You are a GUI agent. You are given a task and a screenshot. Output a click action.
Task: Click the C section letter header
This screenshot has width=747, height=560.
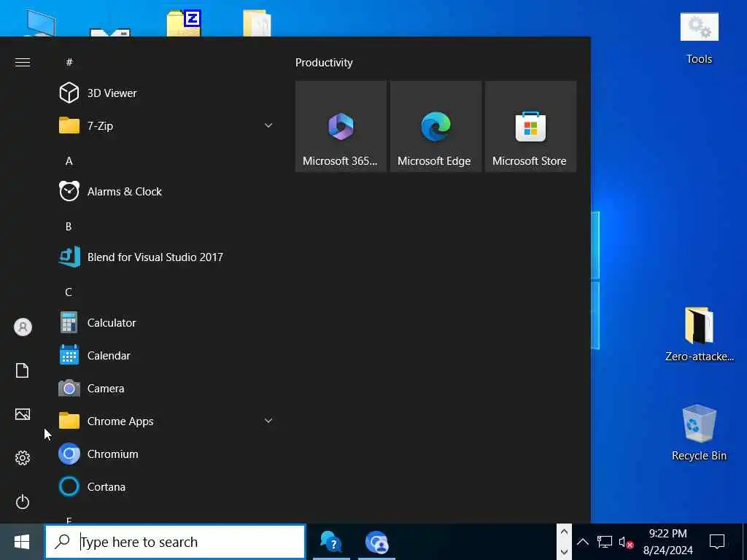click(x=69, y=292)
